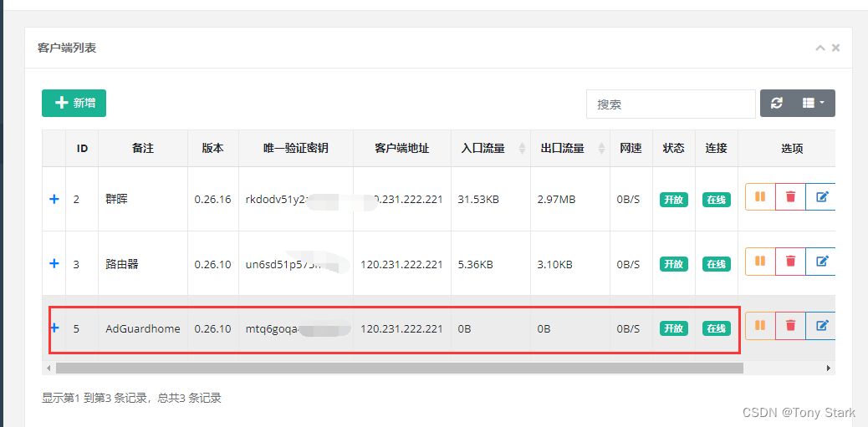Click the record count summary text
Image resolution: width=868 pixels, height=427 pixels.
pos(132,398)
